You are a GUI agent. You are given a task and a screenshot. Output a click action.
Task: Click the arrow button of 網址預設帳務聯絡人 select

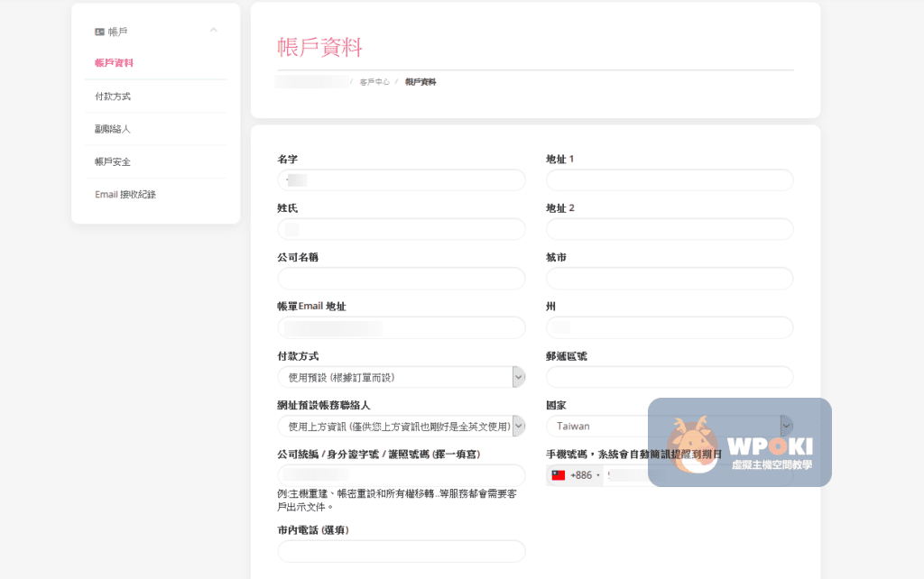[x=519, y=426]
